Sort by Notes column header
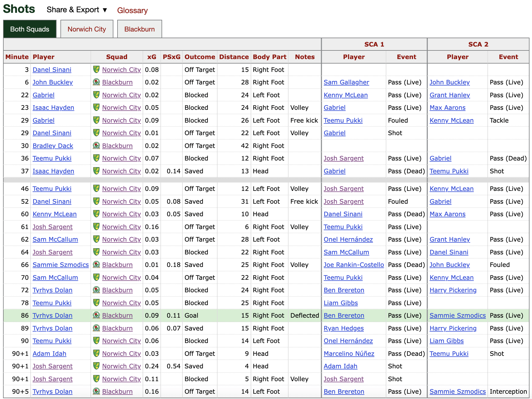Viewport: 532px width, 399px height. point(305,57)
